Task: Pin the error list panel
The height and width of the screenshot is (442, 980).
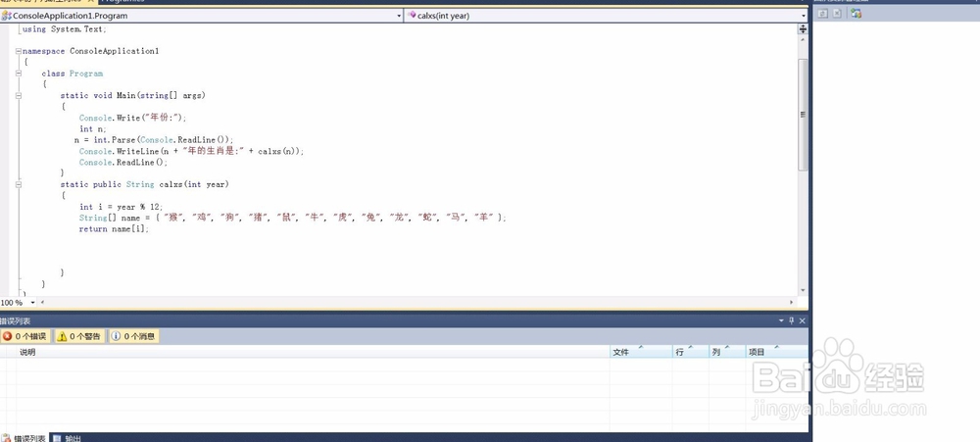Action: pyautogui.click(x=791, y=320)
